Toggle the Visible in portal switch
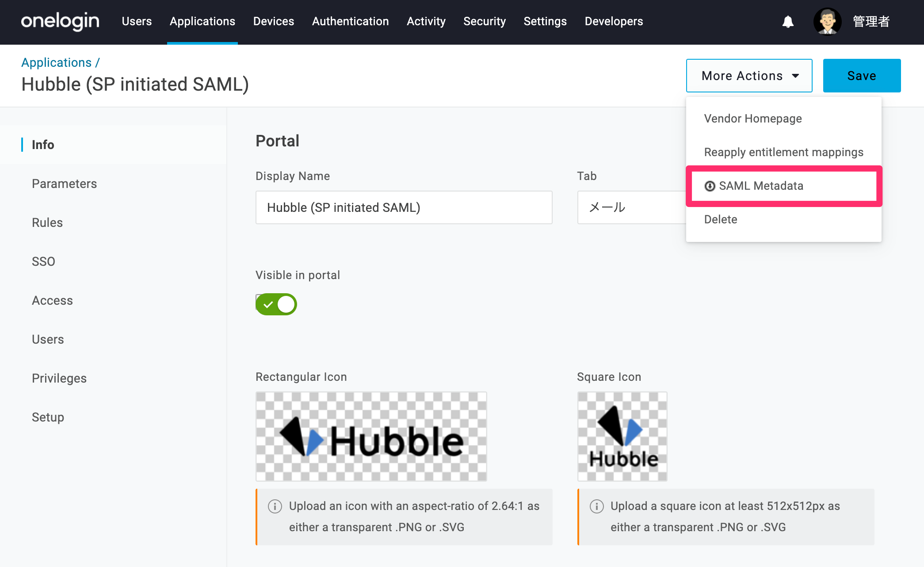The image size is (924, 567). 276,304
